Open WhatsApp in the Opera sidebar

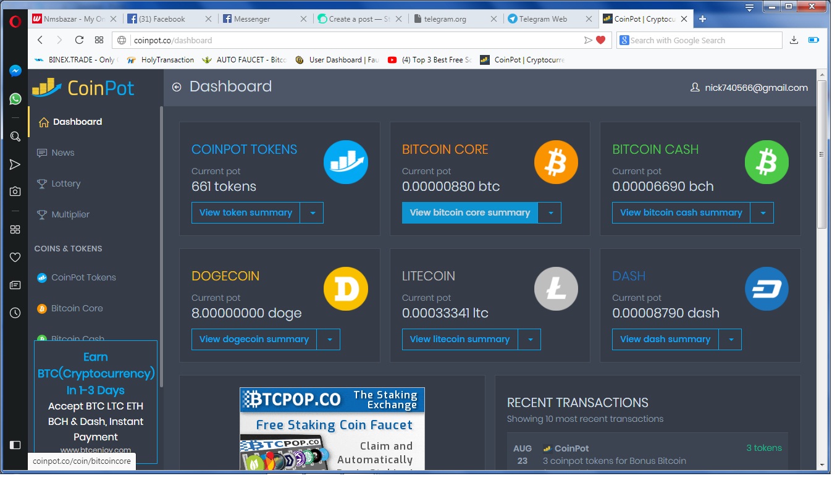pos(15,99)
